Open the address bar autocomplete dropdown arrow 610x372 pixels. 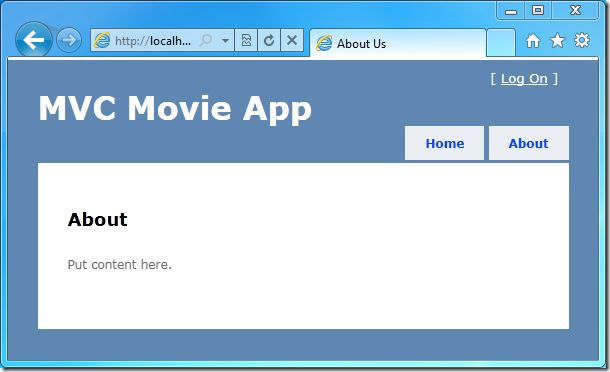pos(225,40)
